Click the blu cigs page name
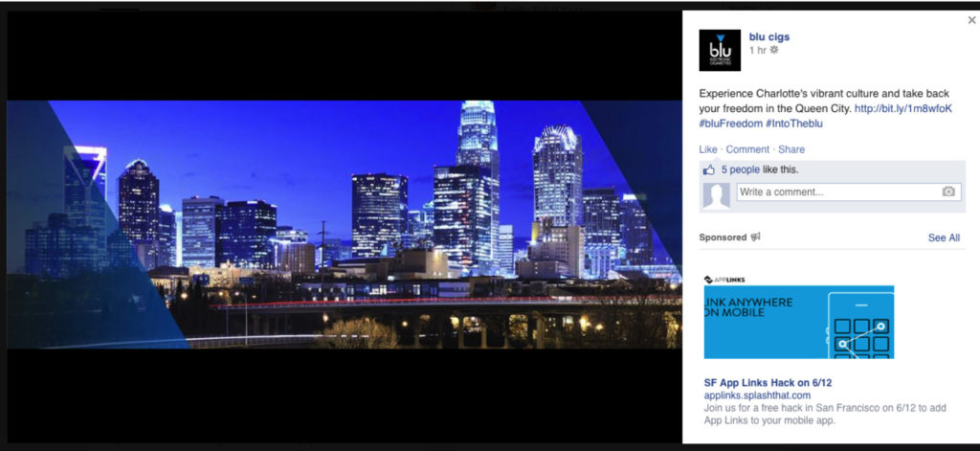980x451 pixels. click(768, 37)
